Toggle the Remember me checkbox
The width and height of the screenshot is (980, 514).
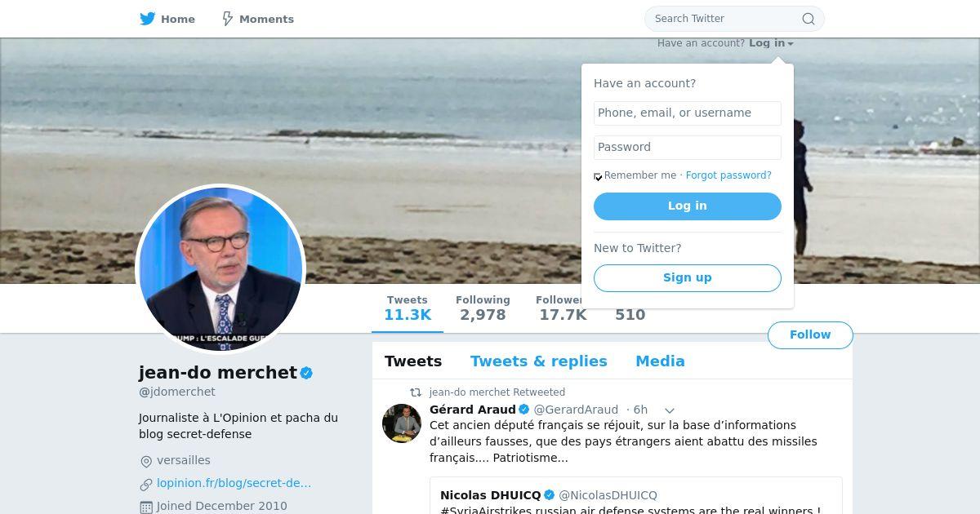(598, 176)
